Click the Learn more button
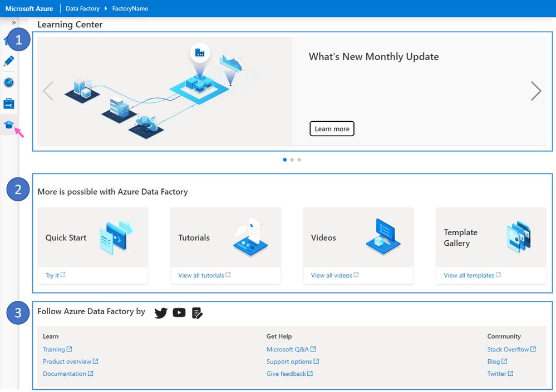 (332, 128)
